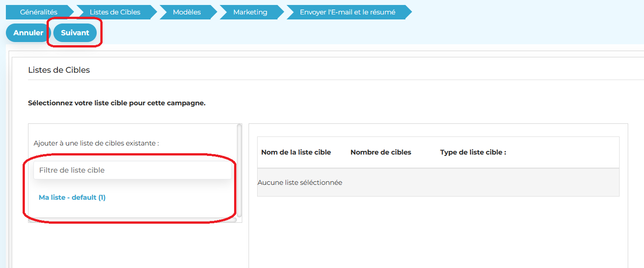Click the Sélectionnez votre liste cible instruction text
This screenshot has height=268, width=644.
click(x=117, y=103)
